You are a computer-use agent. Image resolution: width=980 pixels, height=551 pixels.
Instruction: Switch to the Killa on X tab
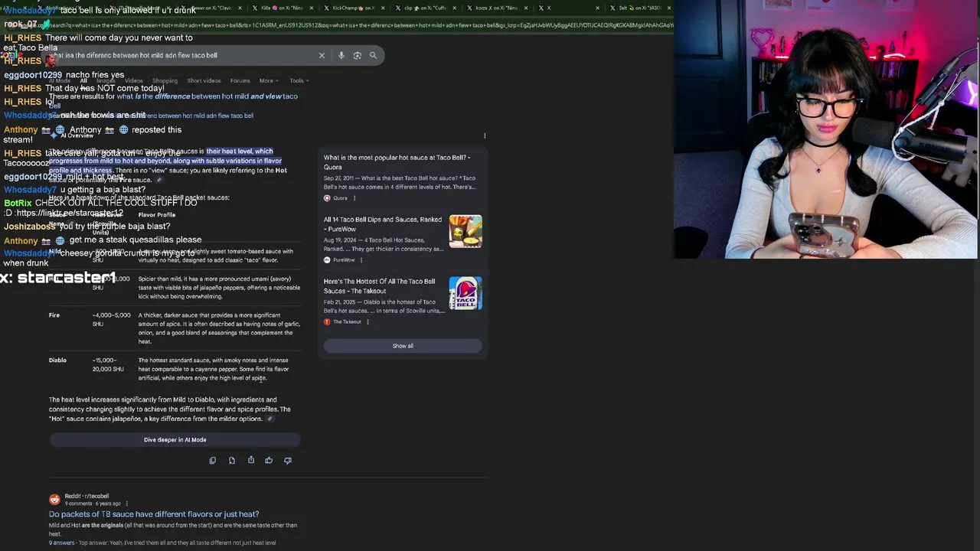(x=282, y=8)
